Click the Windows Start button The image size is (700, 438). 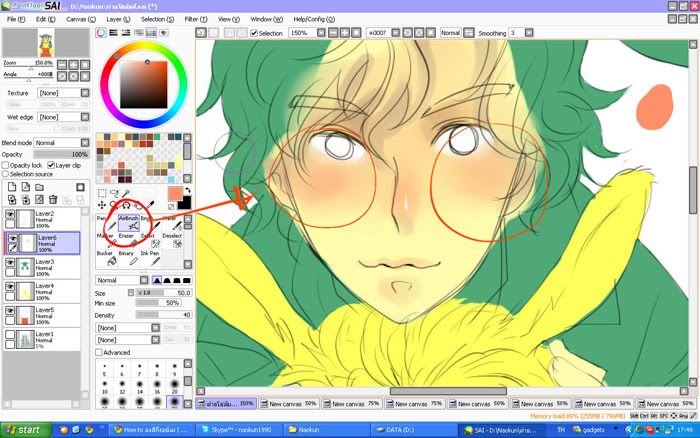coord(23,429)
